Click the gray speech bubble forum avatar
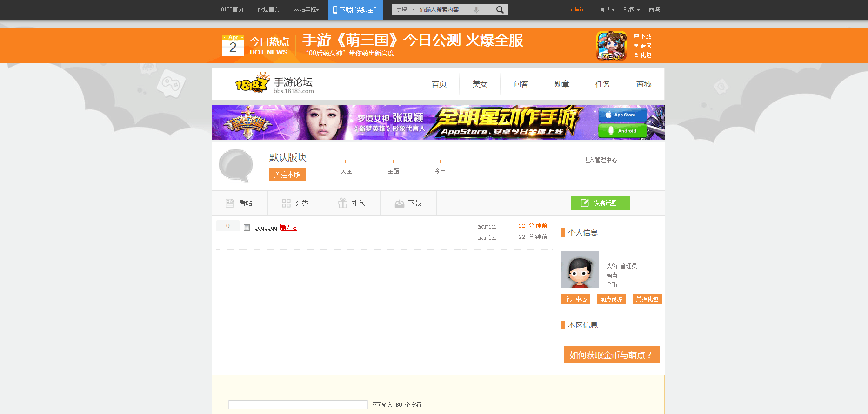Image resolution: width=868 pixels, height=414 pixels. 236,166
